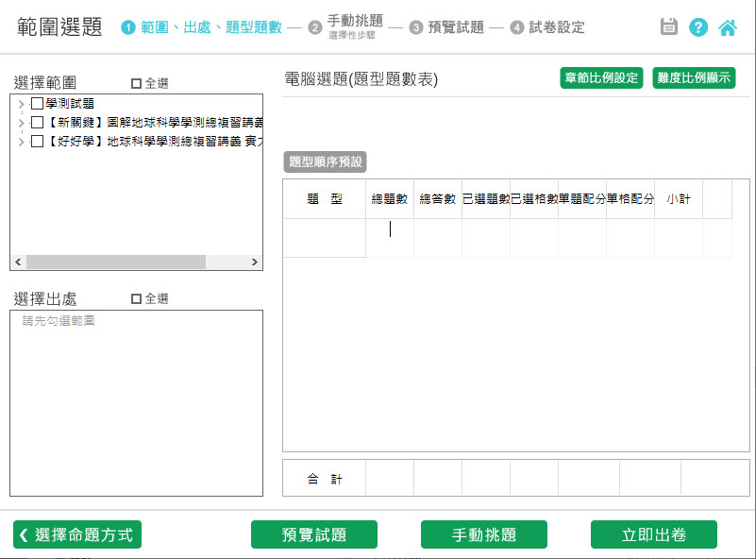Check 全選 for 選擇出處
Screen dimensions: 756x559
coord(137,298)
